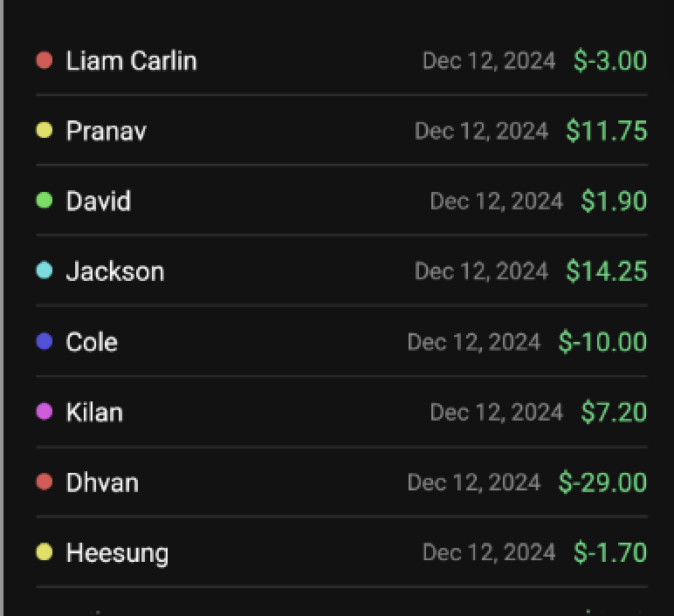
Task: Click the $-29.00 amount for Dhvan
Action: tap(602, 482)
